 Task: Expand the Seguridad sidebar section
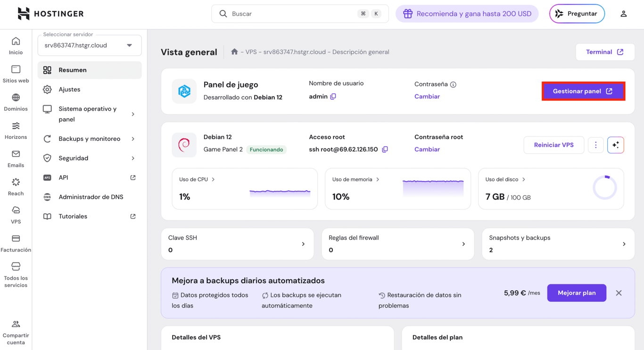pyautogui.click(x=89, y=158)
